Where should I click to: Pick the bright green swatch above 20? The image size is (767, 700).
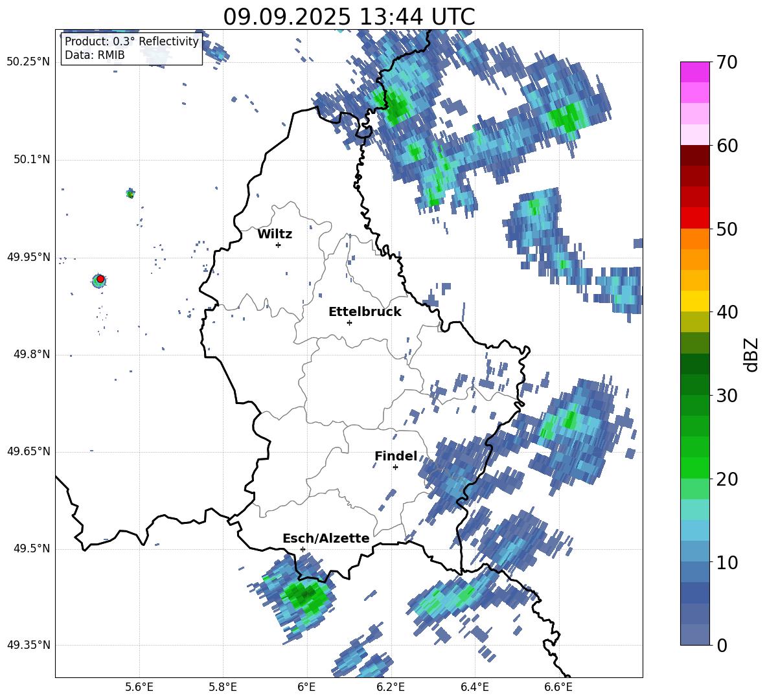[694, 468]
